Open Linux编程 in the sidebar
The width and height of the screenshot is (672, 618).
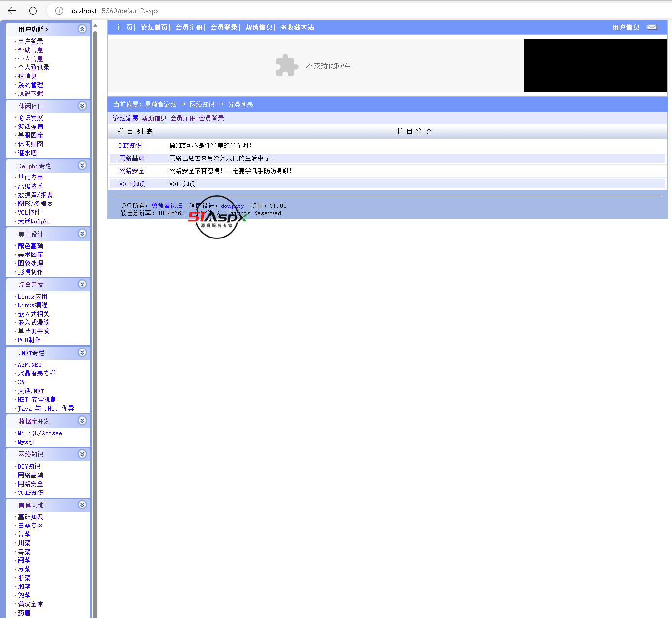point(32,305)
